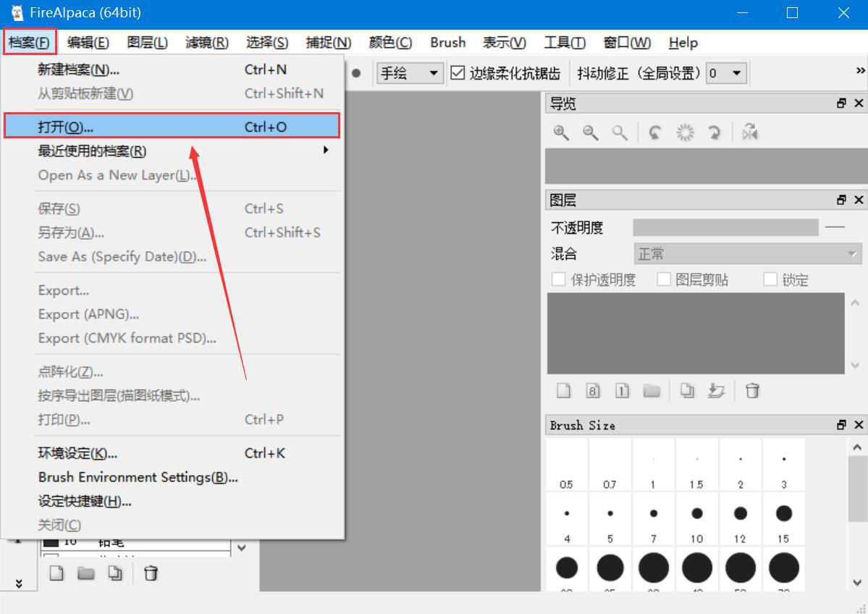This screenshot has width=868, height=614.
Task: Add a new 1-bit layer
Action: pyautogui.click(x=622, y=391)
